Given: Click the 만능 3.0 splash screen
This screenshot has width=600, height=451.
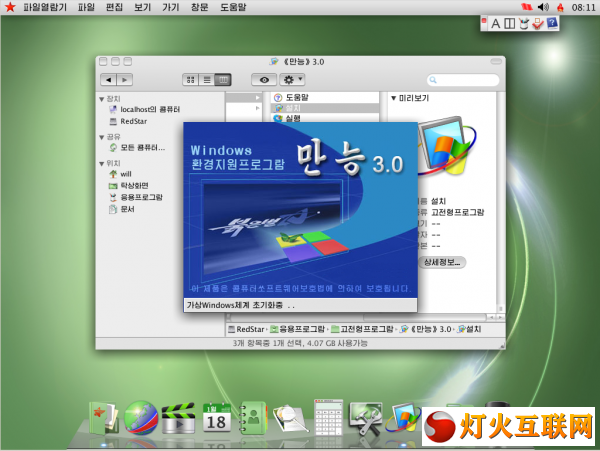Looking at the screenshot, I should coord(300,217).
